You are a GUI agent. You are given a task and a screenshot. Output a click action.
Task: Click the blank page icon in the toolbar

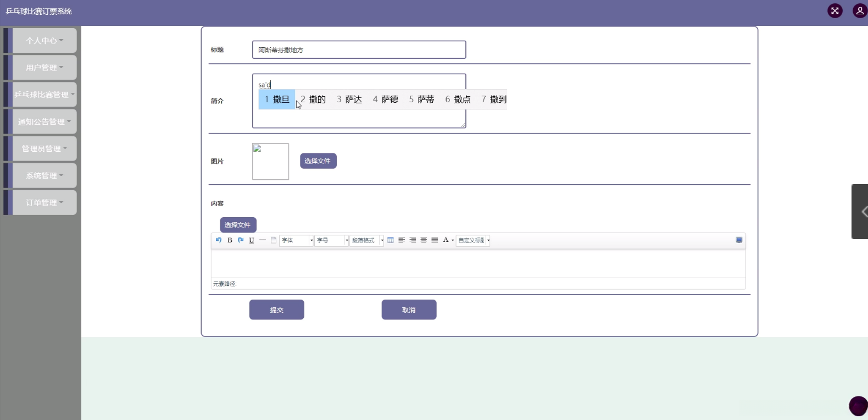[x=274, y=240]
